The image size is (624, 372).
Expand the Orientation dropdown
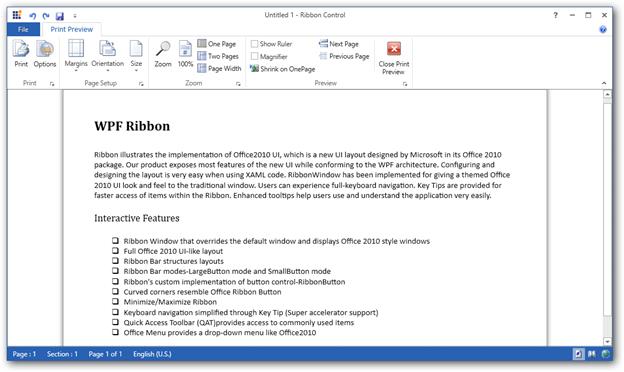coord(107,55)
